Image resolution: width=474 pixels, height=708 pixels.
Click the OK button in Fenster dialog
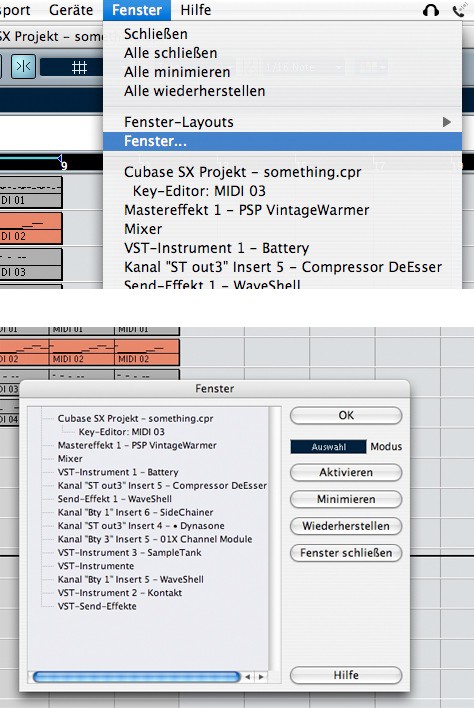(x=346, y=415)
